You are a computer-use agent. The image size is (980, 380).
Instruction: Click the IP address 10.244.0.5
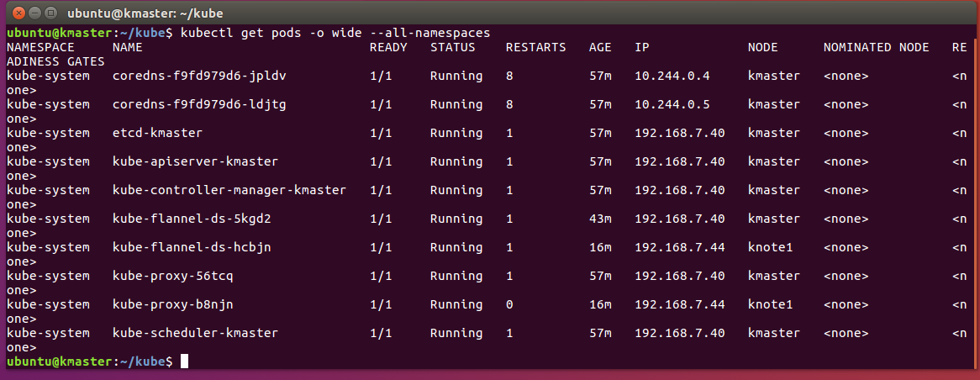672,104
